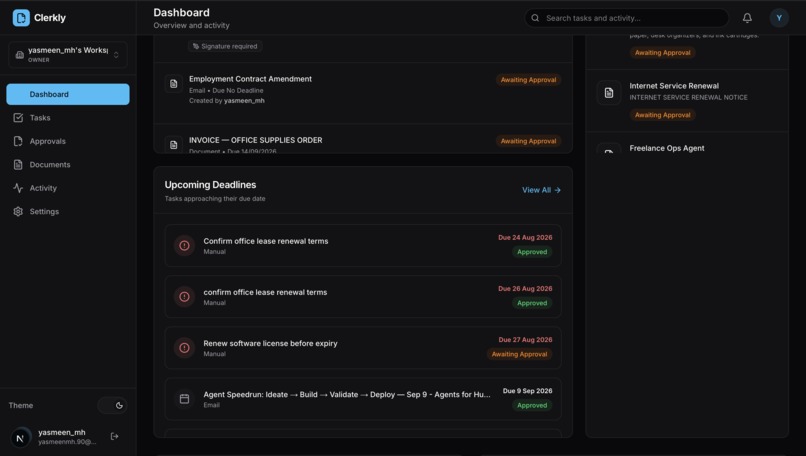Click the Employment Contract Amendment document icon

tap(174, 84)
